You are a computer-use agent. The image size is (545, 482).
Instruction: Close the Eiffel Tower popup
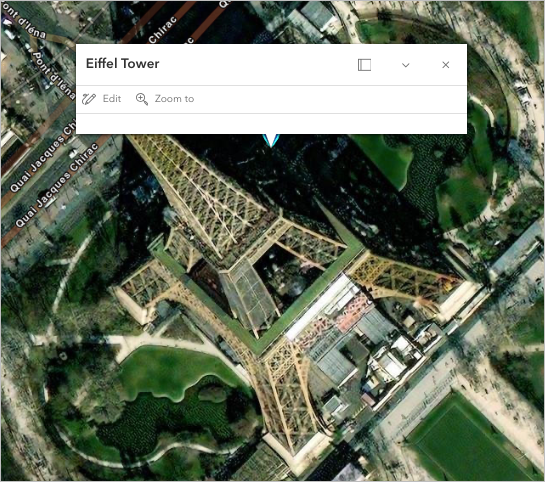coord(446,65)
